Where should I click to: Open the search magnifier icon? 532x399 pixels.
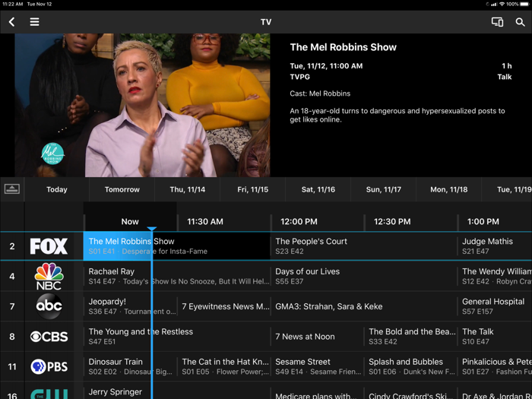click(x=520, y=22)
